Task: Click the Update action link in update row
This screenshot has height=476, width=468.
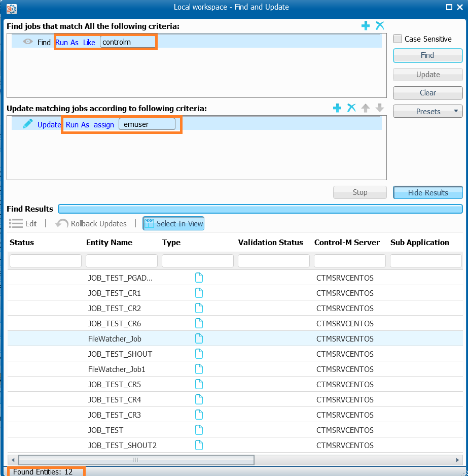Action: pos(49,124)
